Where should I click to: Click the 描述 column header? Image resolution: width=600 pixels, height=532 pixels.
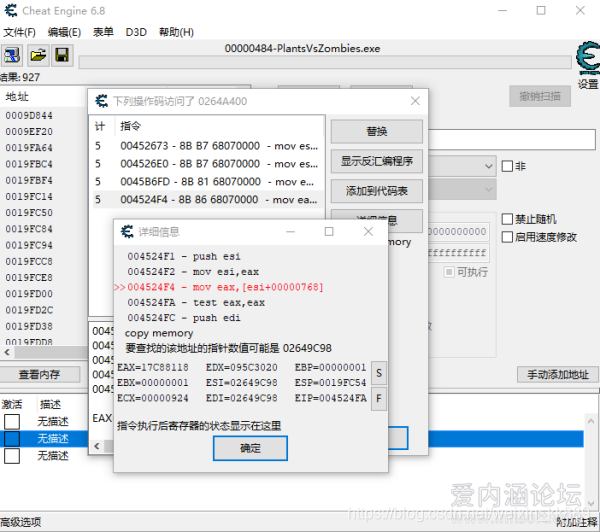point(50,405)
